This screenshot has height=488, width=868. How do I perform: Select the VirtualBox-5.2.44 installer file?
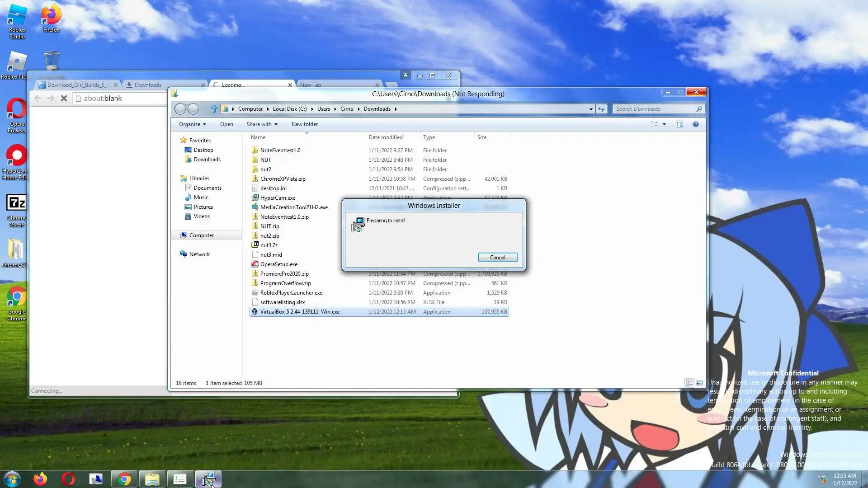(299, 312)
